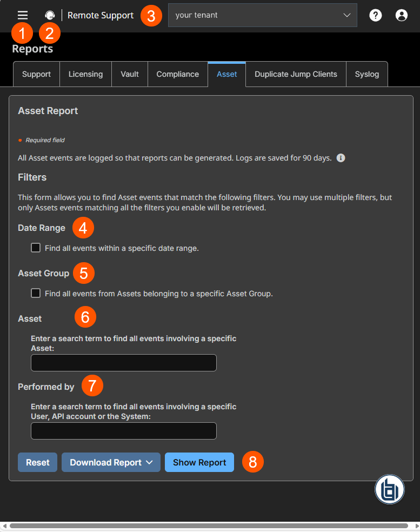Check the specific Asset Group filter checkbox

36,293
